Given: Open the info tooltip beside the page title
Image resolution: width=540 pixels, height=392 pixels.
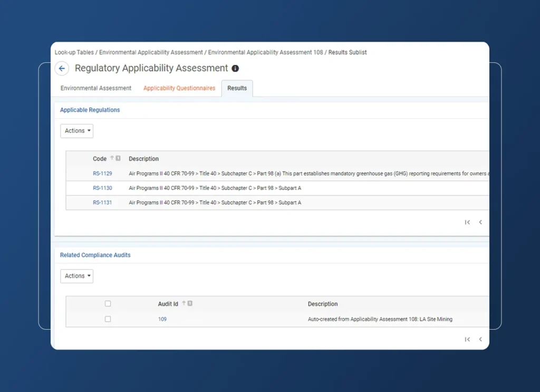Looking at the screenshot, I should (x=235, y=69).
